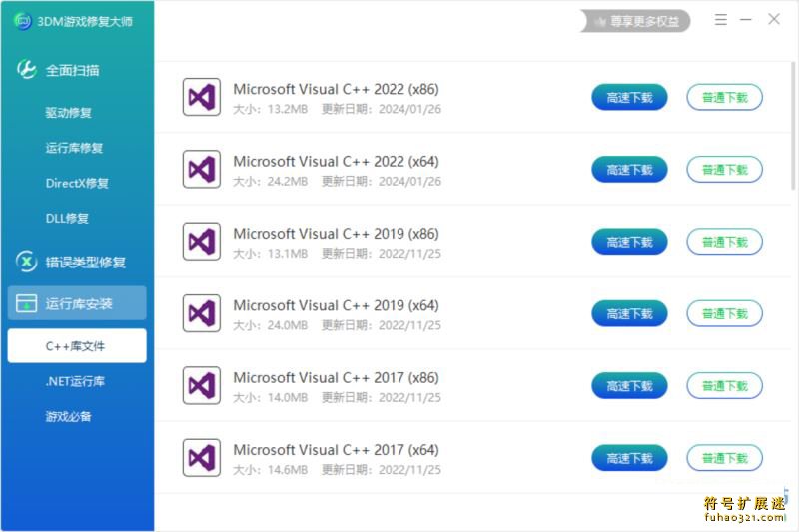799x532 pixels.
Task: Click the text 大小: 13.2MB
Action: 270,109
